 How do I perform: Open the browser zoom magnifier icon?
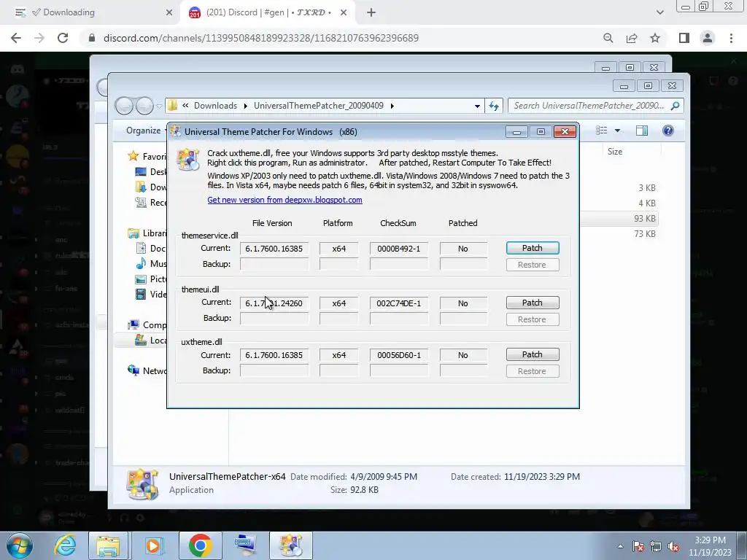coord(608,38)
